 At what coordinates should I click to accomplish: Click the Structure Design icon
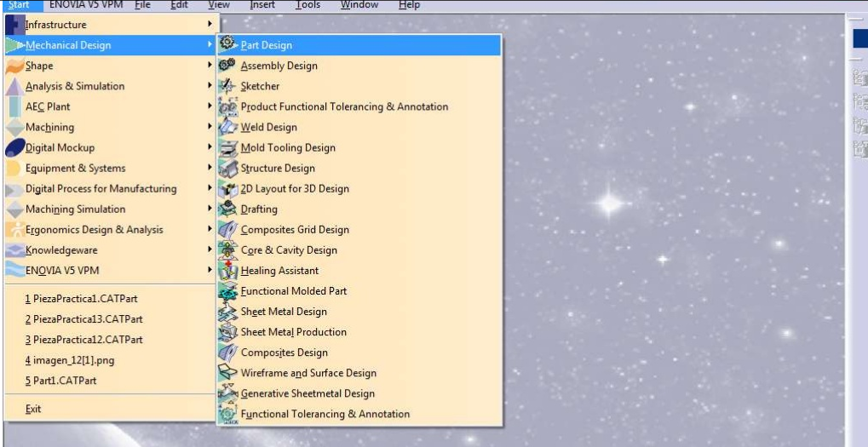click(227, 168)
